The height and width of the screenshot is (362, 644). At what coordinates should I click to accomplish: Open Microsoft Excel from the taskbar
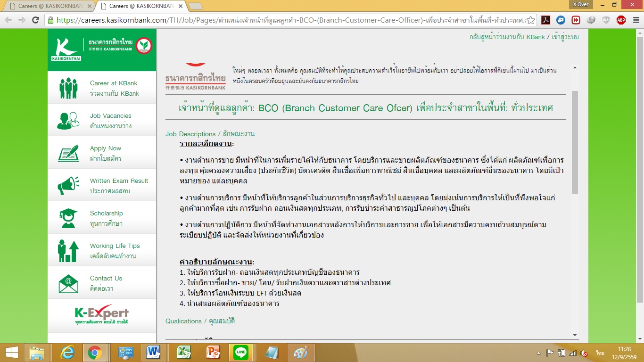[x=183, y=353]
